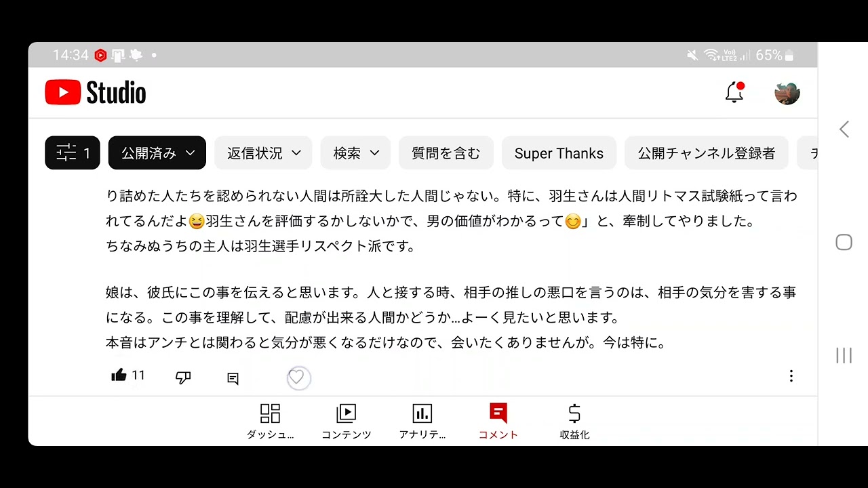The height and width of the screenshot is (488, 868).
Task: Toggle the creator heart on comment
Action: click(x=296, y=377)
